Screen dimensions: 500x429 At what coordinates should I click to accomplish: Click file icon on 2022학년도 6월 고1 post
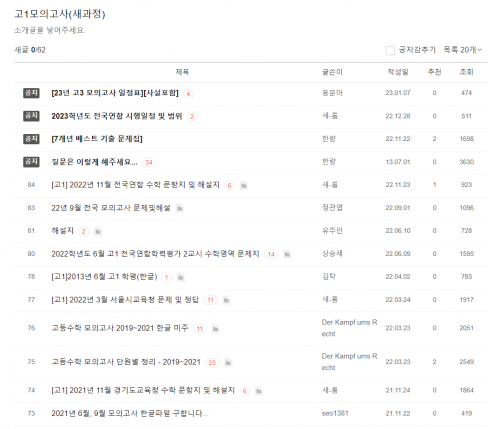tap(287, 255)
